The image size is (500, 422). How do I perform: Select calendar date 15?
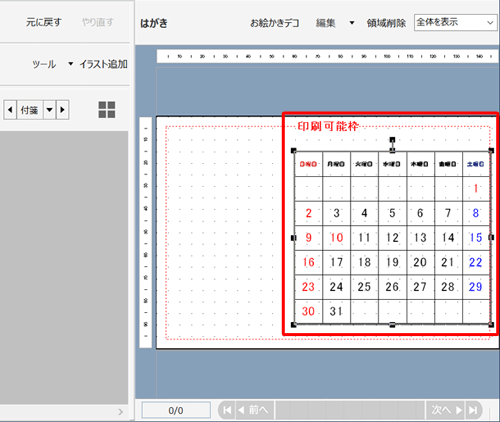tap(476, 238)
